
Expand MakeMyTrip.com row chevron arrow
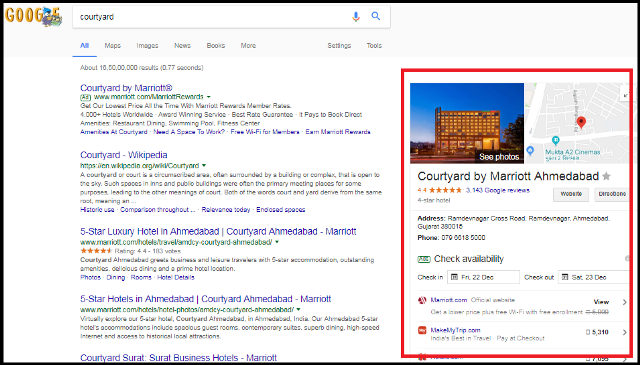tap(624, 332)
